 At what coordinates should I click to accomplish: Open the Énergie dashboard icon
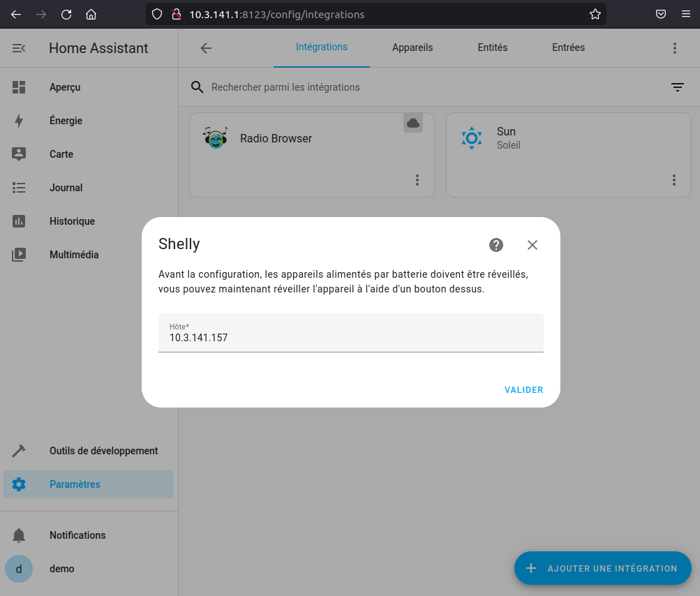(x=19, y=121)
